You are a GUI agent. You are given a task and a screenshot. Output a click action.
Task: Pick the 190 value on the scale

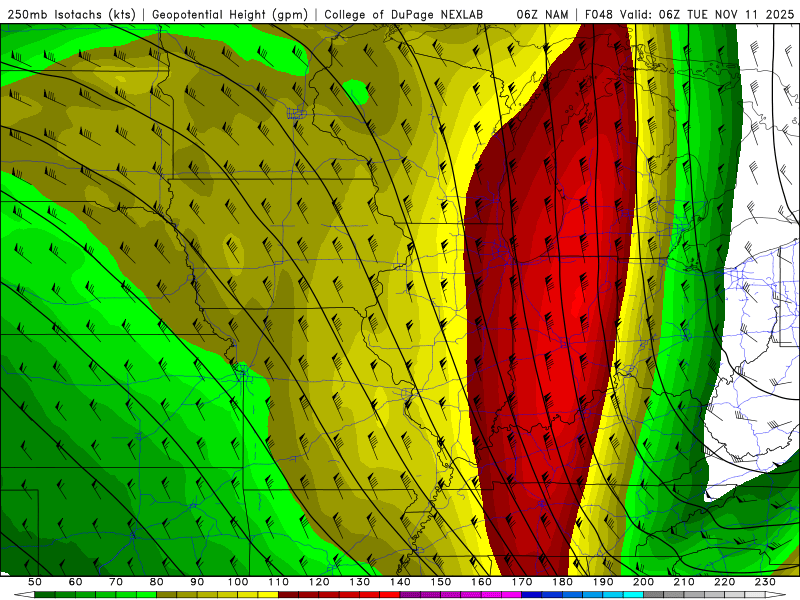pos(603,582)
